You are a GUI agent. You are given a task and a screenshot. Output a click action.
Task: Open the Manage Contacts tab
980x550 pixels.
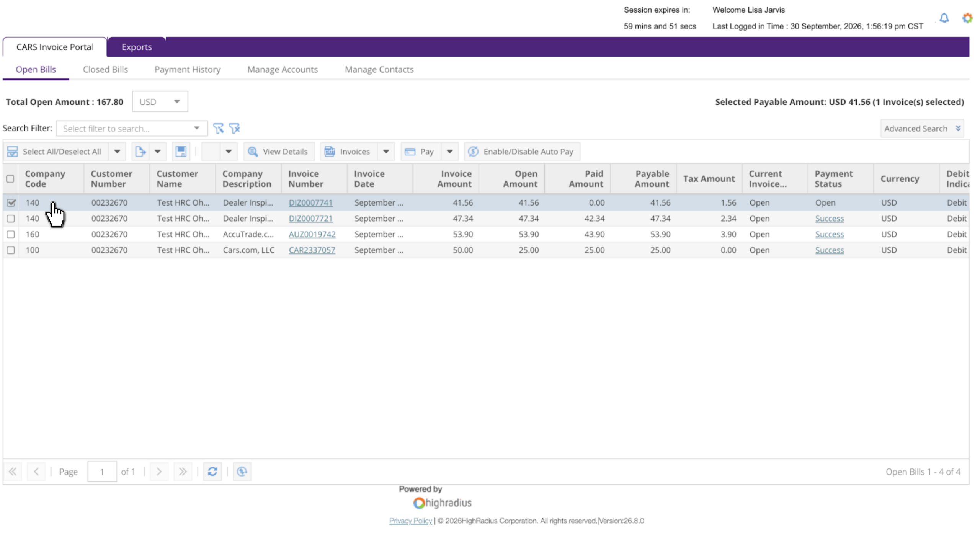click(379, 69)
